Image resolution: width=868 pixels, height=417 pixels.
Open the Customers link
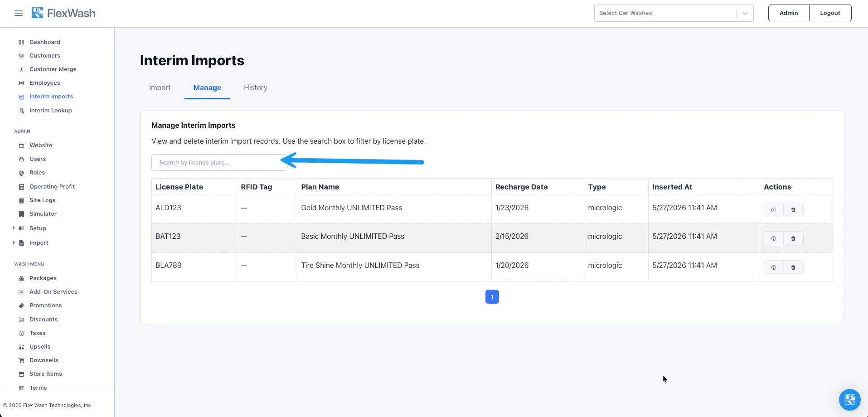tap(45, 56)
